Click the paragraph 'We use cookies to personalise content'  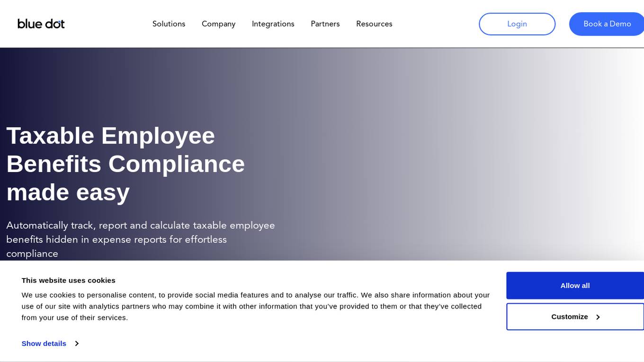256,306
